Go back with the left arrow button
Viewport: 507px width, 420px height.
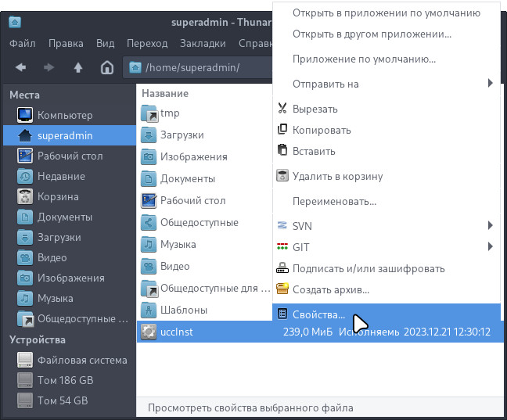point(20,67)
